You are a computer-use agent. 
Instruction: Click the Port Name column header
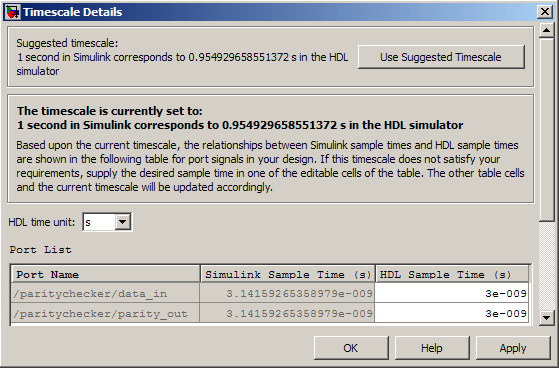click(x=106, y=274)
